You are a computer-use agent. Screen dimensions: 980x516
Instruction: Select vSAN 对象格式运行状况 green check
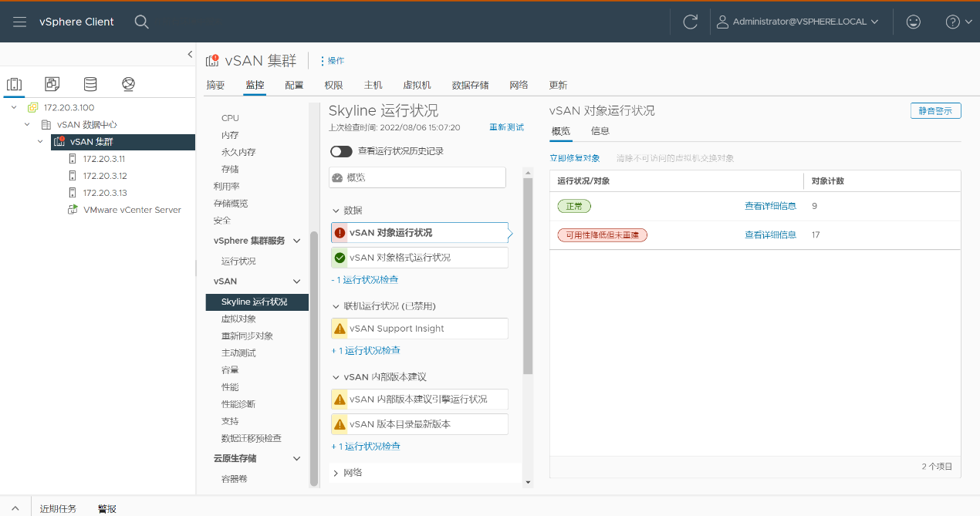point(420,258)
